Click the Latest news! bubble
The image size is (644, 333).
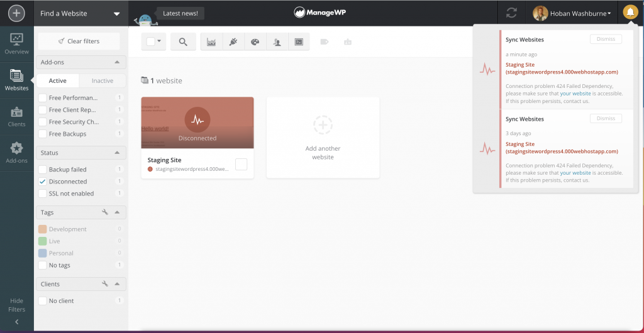click(x=180, y=13)
